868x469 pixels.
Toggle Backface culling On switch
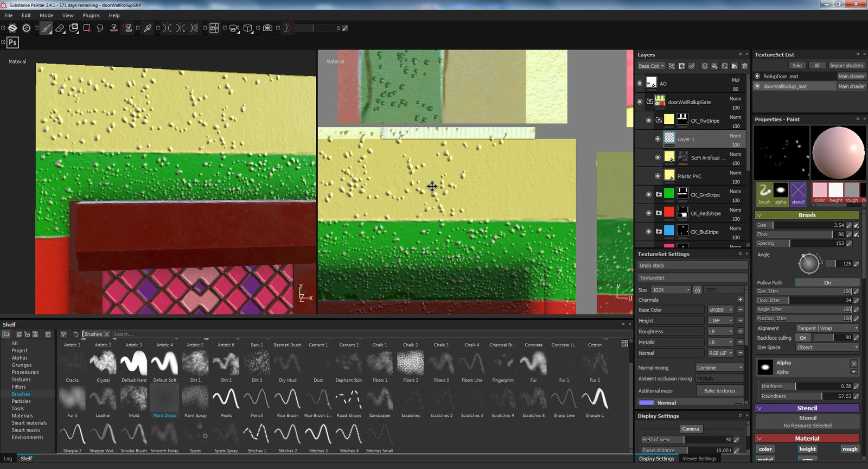[x=803, y=338]
